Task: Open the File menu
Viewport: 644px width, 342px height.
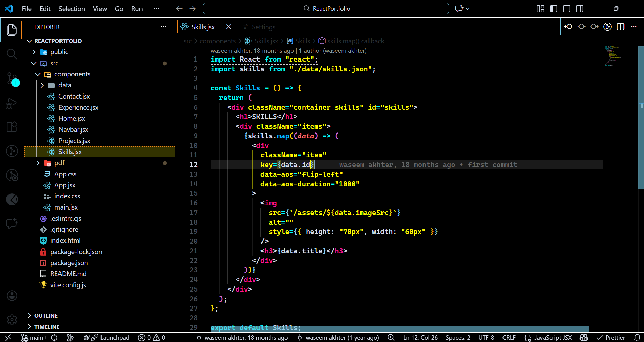Action: point(27,9)
